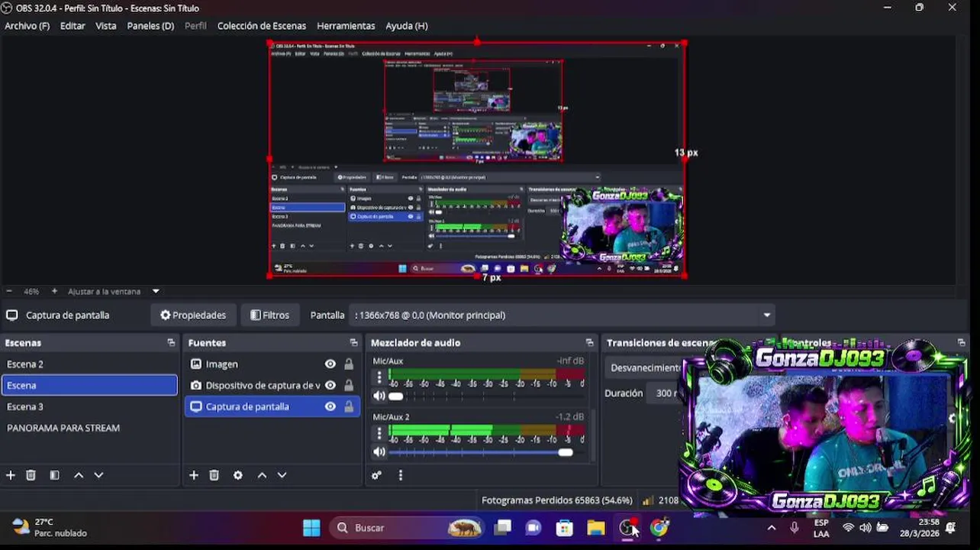
Task: Toggle lock on Captura de pantalla source
Action: click(349, 407)
